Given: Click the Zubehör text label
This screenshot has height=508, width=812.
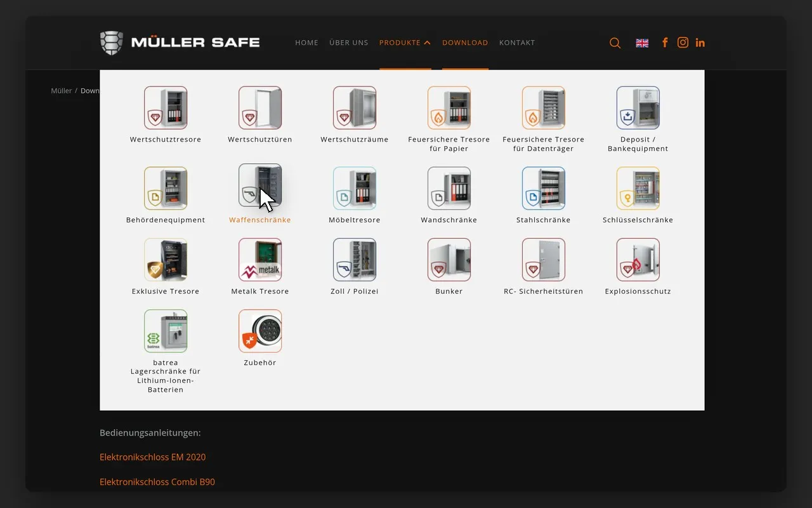Looking at the screenshot, I should click(260, 363).
